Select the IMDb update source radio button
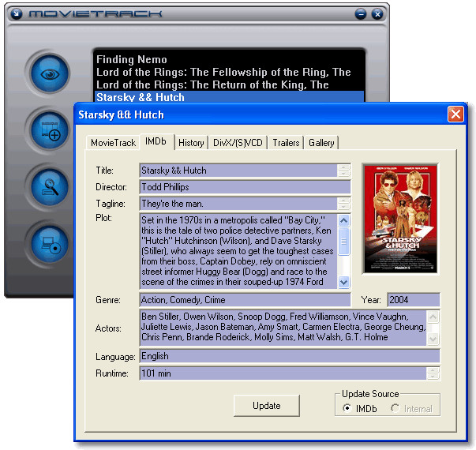The height and width of the screenshot is (450, 476). (347, 408)
